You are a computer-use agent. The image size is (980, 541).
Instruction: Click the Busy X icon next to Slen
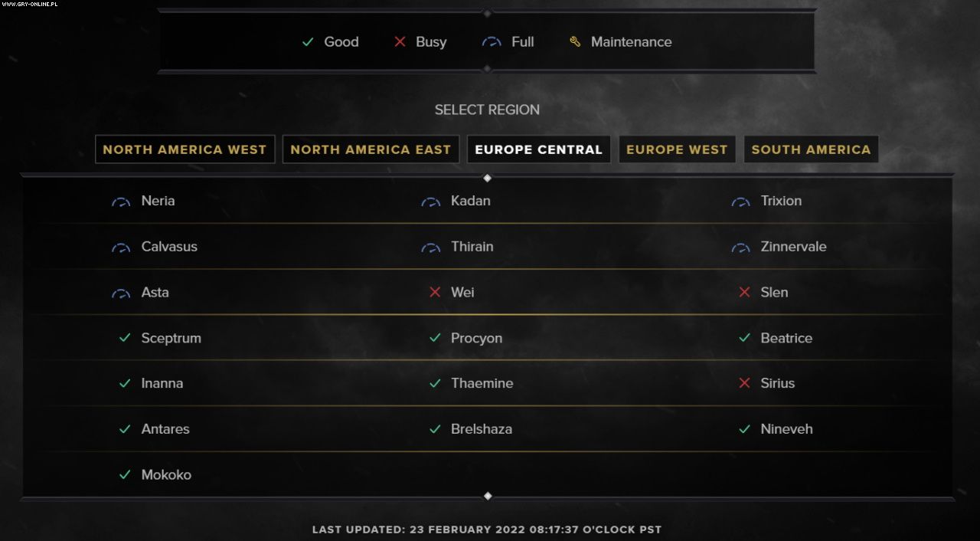coord(744,292)
